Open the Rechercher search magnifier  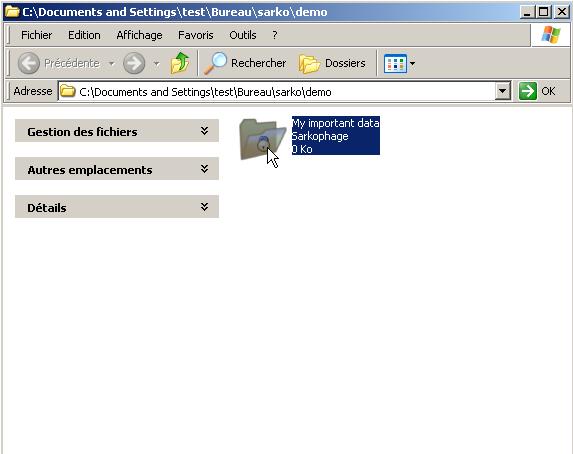pos(215,63)
